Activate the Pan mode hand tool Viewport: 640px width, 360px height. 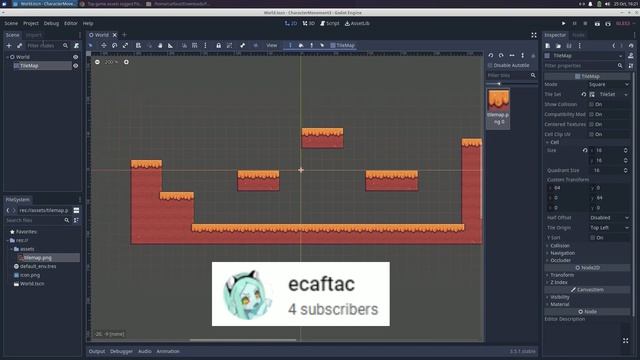160,45
